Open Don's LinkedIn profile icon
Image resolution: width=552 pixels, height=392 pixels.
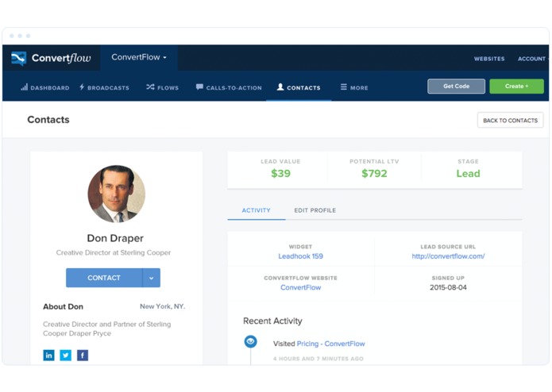48,355
